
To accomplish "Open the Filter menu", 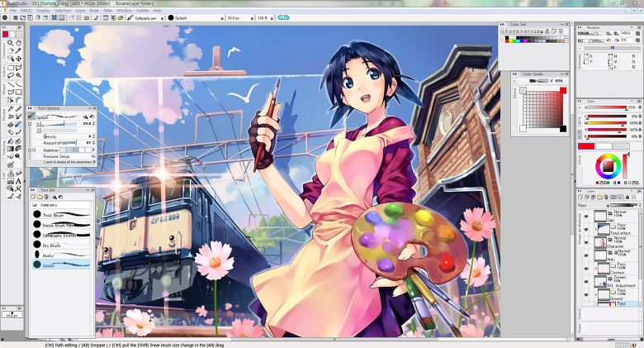I will point(108,10).
